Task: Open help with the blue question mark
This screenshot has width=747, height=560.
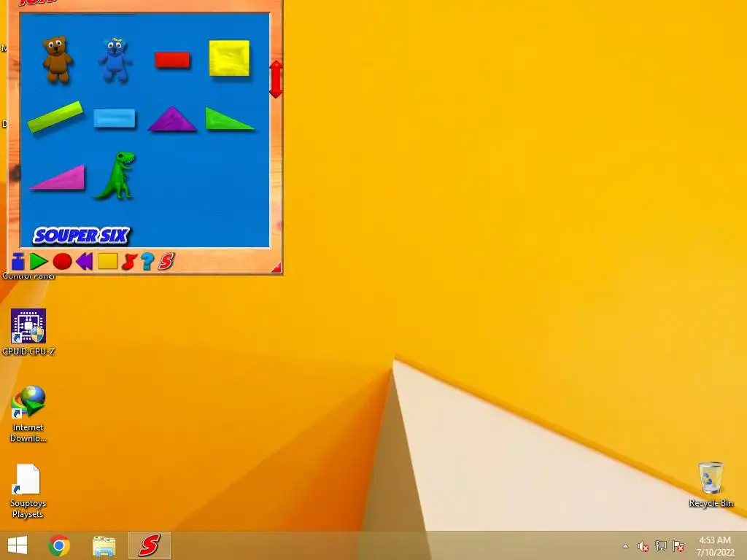Action: pos(147,262)
